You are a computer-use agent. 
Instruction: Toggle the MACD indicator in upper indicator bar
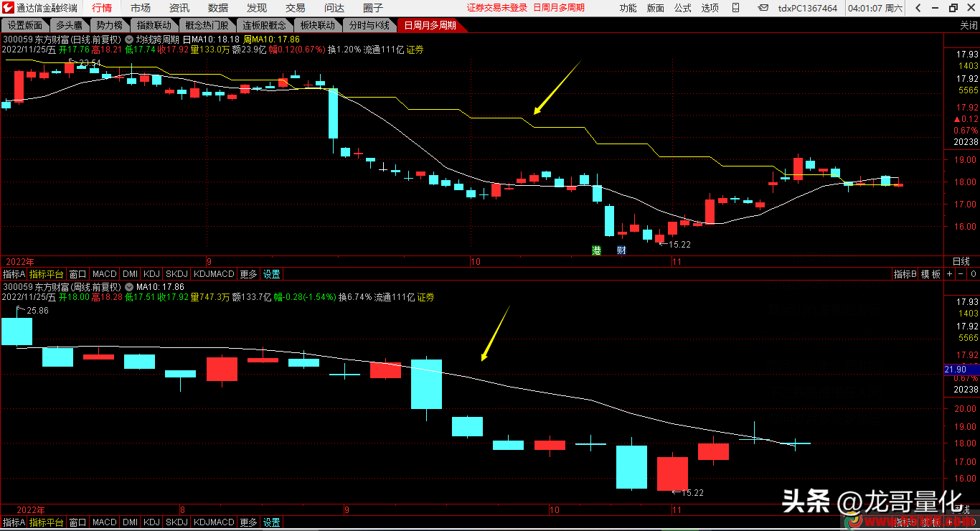[x=104, y=274]
